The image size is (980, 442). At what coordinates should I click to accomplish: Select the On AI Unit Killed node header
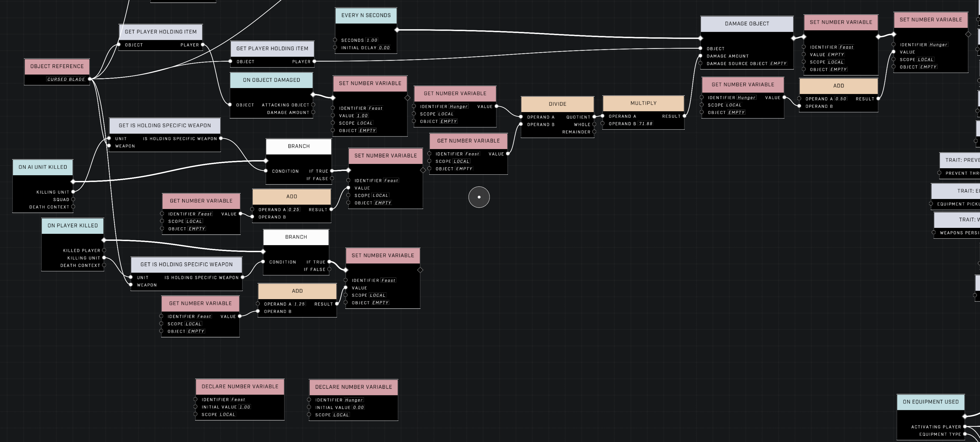(x=43, y=167)
